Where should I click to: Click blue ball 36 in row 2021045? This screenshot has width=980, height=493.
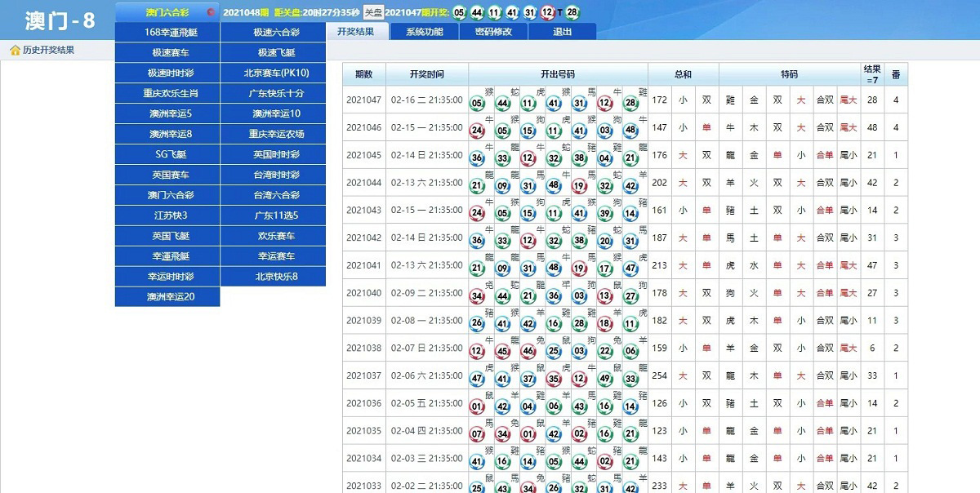478,159
